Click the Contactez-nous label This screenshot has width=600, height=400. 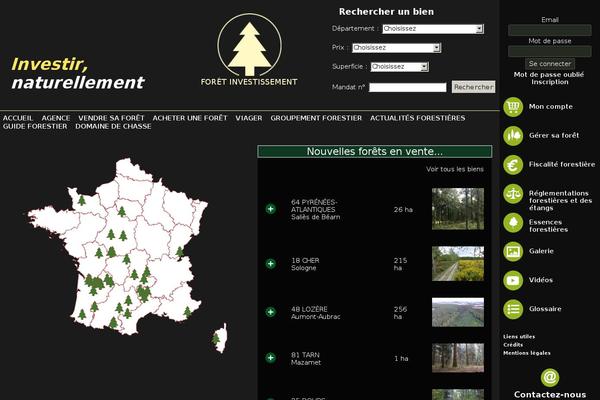[550, 395]
